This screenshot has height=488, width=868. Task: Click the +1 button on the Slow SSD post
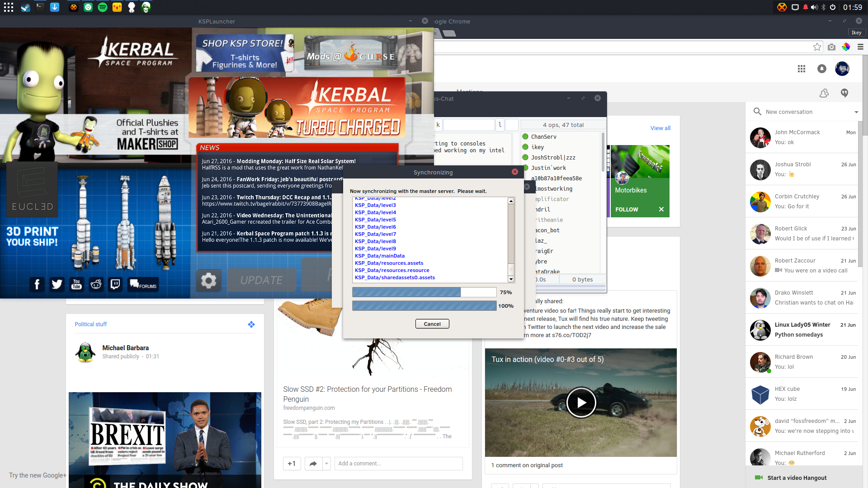point(292,464)
